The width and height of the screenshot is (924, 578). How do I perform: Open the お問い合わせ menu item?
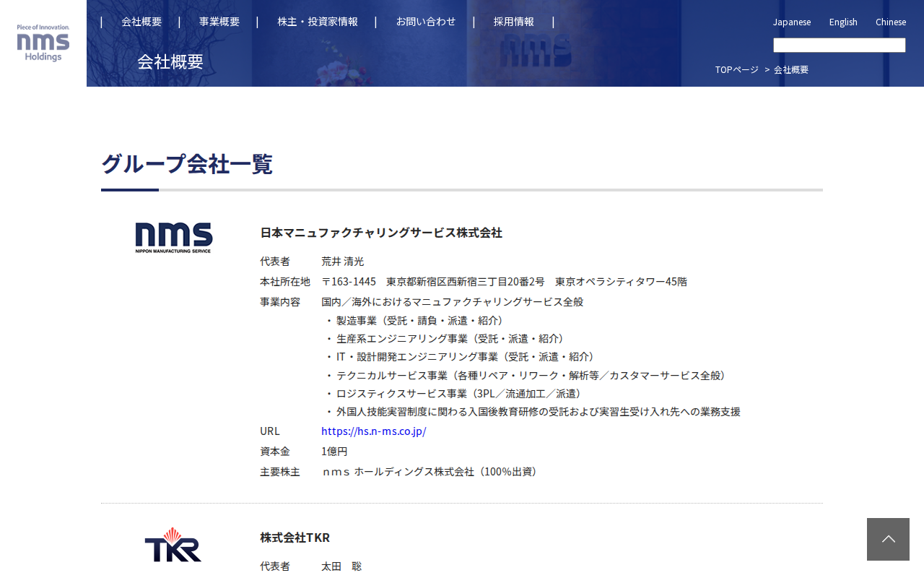(x=426, y=22)
